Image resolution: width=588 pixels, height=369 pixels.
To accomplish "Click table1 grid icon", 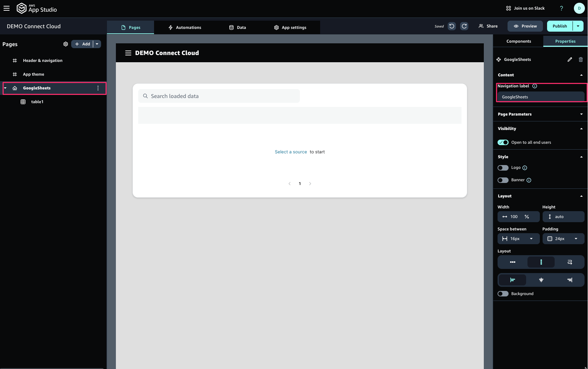I will 23,102.
